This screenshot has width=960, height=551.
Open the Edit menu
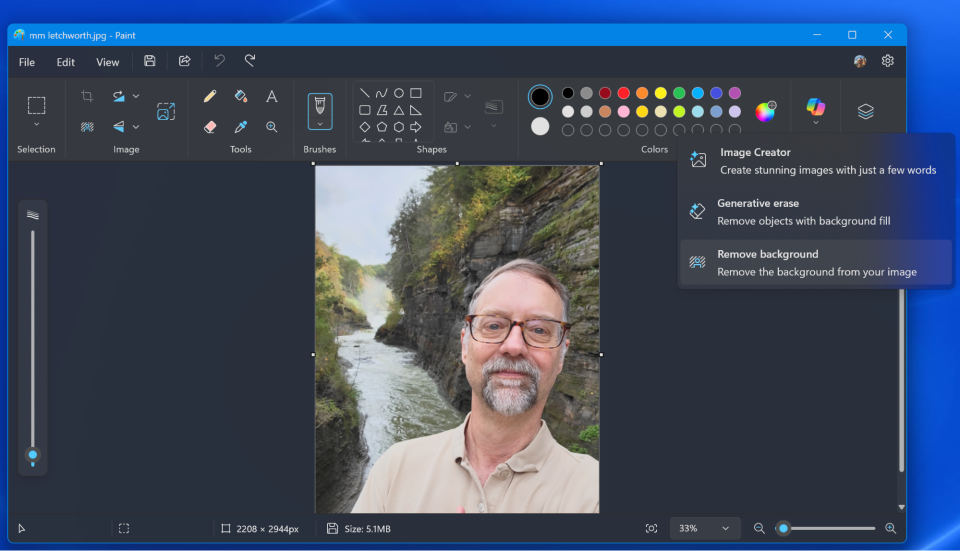coord(66,62)
